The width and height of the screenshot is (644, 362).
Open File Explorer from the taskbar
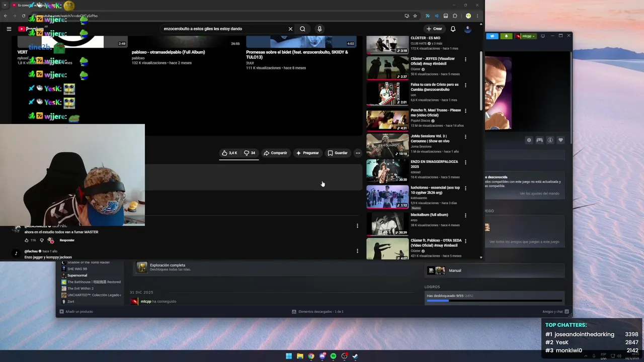(x=300, y=356)
